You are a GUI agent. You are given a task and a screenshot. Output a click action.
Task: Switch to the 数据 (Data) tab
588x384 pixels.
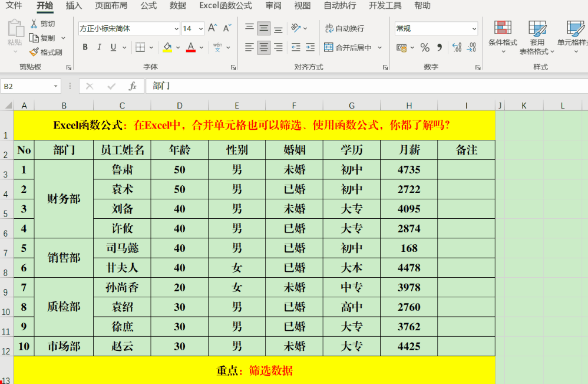coord(178,5)
